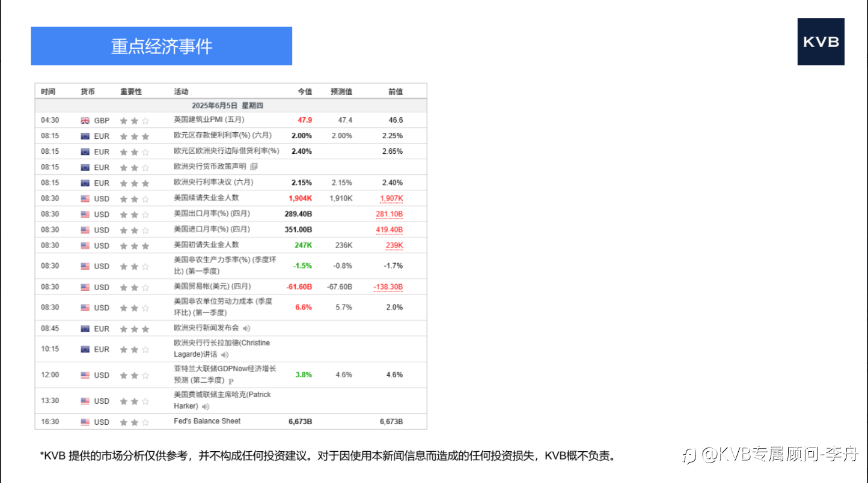Image resolution: width=868 pixels, height=483 pixels.
Task: Click the 时间 column header
Action: [48, 91]
